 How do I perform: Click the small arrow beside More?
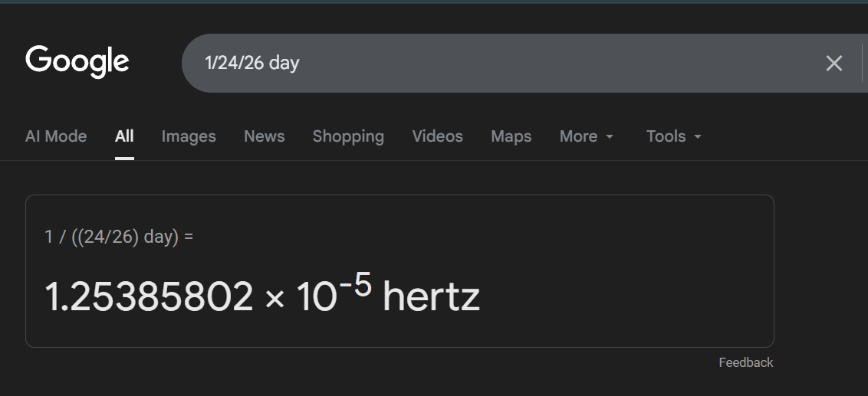coord(610,137)
